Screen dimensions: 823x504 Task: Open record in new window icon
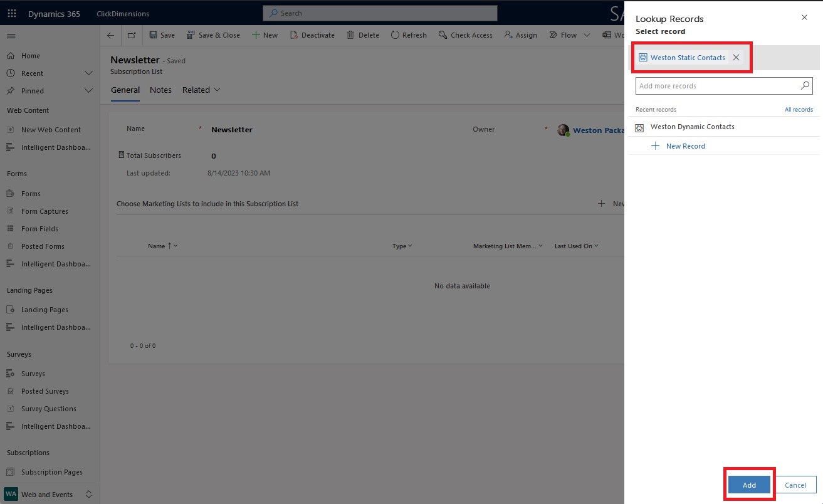[132, 35]
